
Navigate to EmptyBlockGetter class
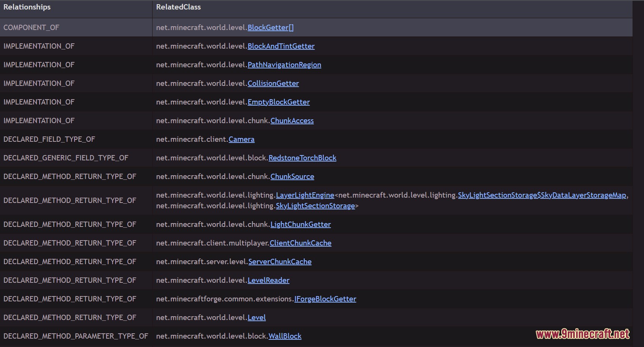click(278, 102)
